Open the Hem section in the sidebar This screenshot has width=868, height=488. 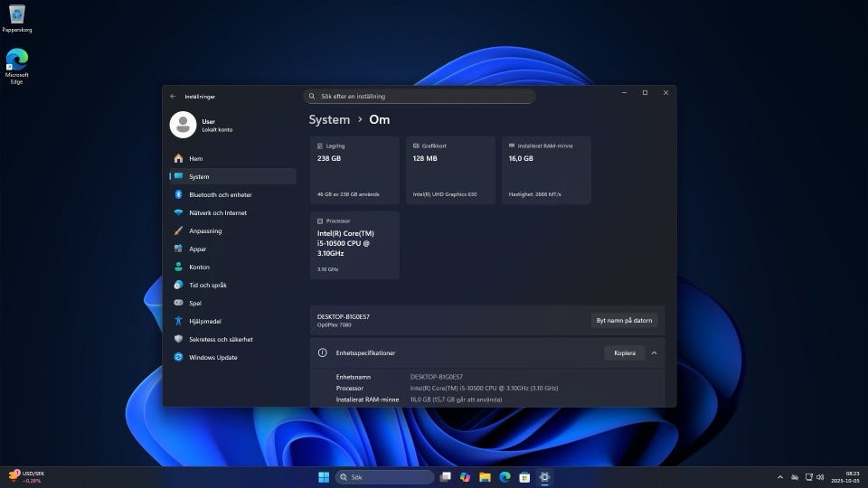tap(195, 158)
